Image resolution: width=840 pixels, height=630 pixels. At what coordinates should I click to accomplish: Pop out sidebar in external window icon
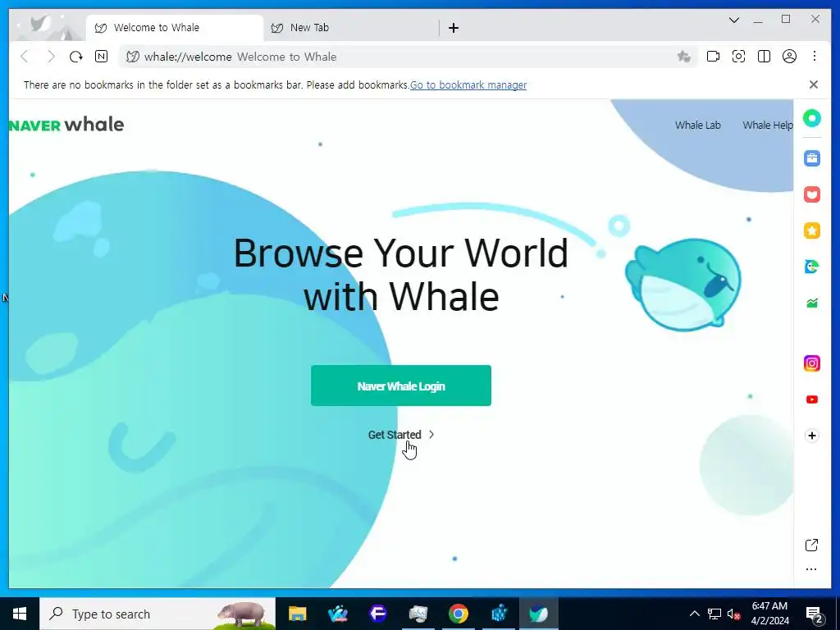tap(811, 546)
